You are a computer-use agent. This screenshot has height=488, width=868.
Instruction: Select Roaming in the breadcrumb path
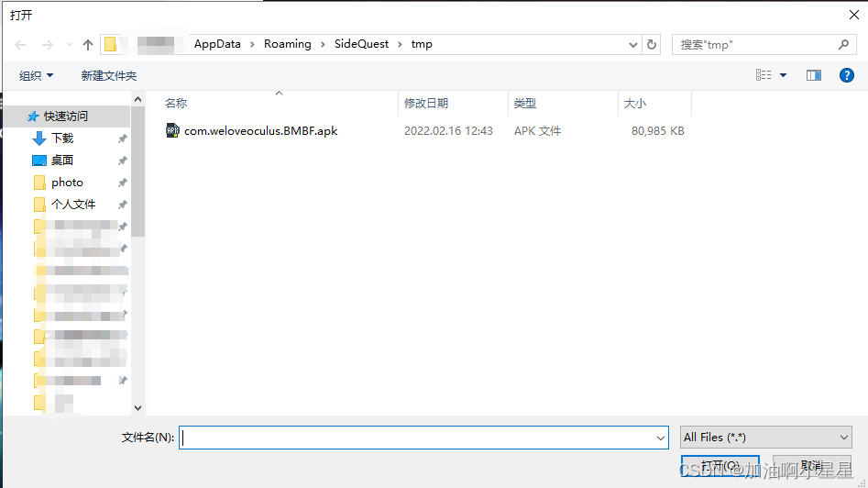[287, 44]
